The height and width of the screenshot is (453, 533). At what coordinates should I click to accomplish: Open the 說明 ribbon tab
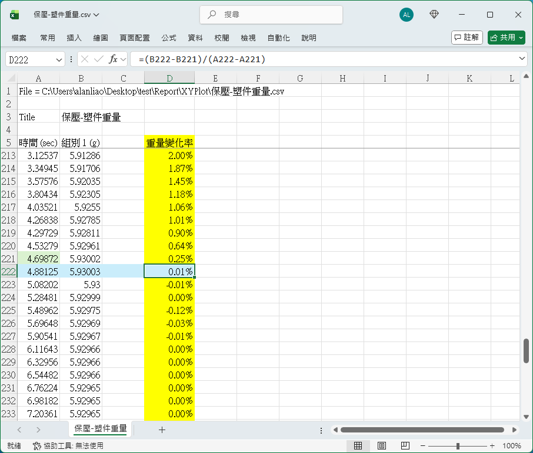(309, 38)
